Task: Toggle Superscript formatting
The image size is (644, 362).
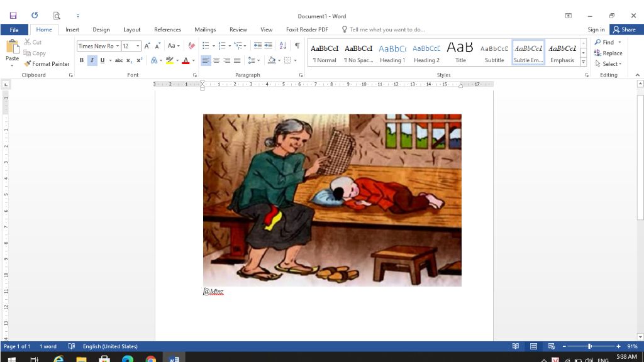Action: [140, 60]
